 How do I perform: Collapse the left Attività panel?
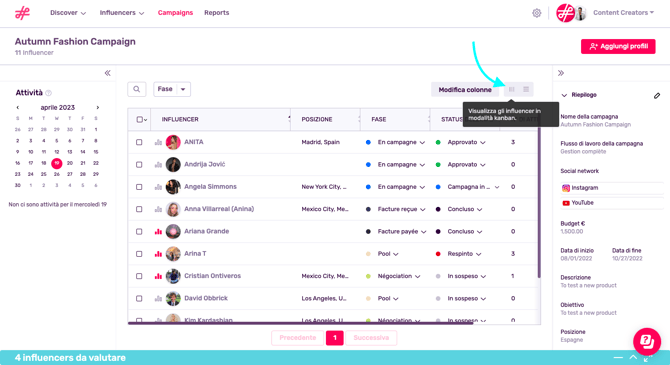coord(108,73)
